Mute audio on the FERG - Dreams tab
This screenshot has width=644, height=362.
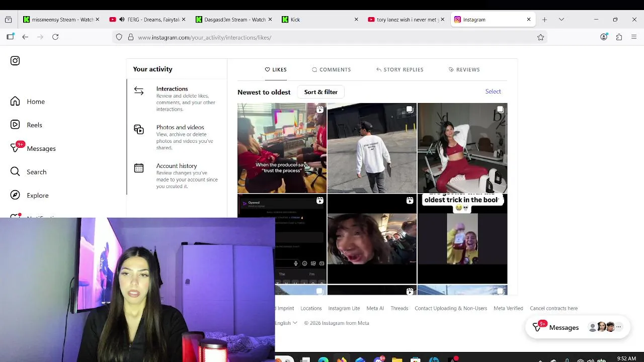122,20
